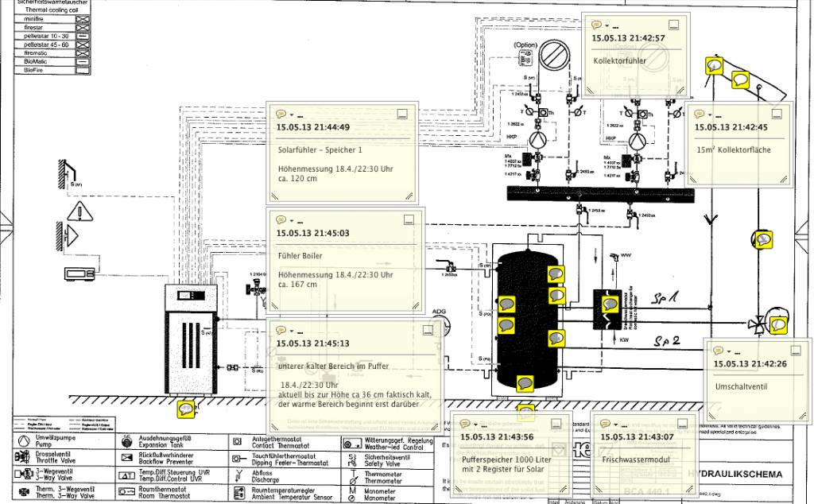Image resolution: width=814 pixels, height=504 pixels.
Task: Click the text 'ca. 167 cm'
Action: (x=297, y=285)
